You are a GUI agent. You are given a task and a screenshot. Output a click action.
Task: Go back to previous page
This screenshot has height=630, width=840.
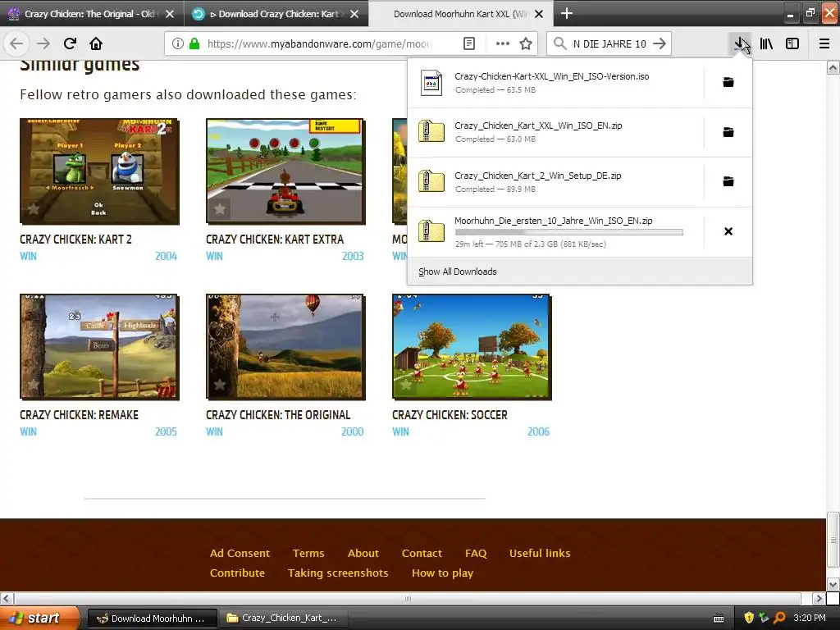(x=16, y=43)
